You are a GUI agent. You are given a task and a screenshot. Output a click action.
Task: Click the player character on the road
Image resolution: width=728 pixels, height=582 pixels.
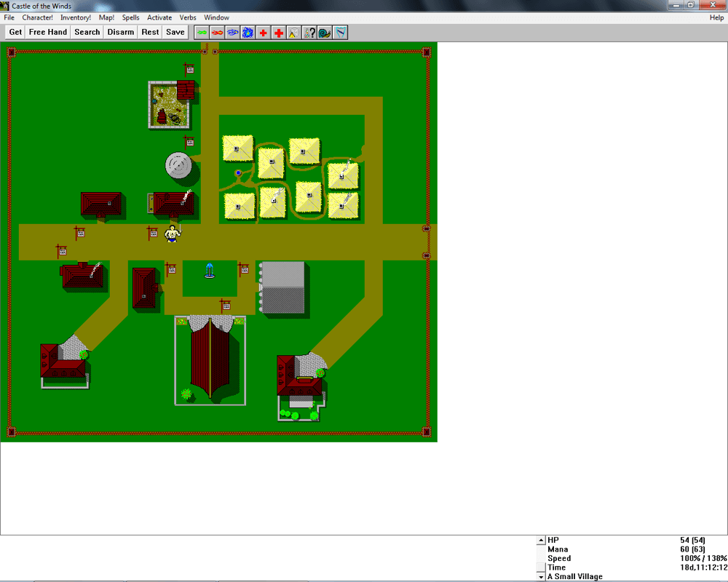click(x=173, y=234)
